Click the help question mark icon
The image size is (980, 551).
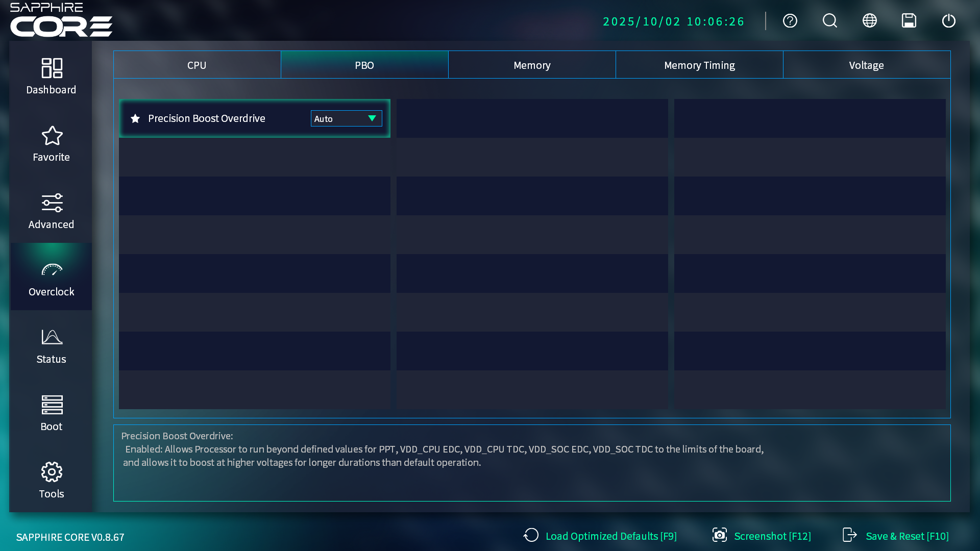[x=790, y=21]
